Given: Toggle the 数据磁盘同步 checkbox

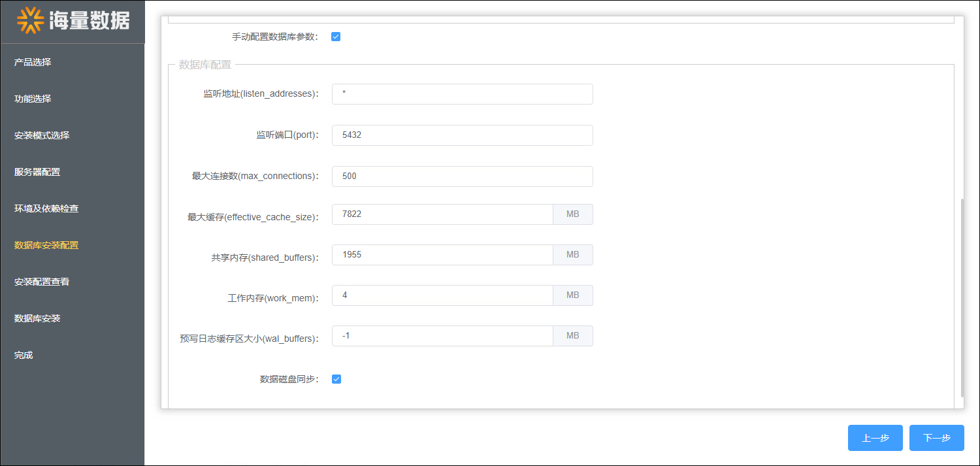Looking at the screenshot, I should click(336, 379).
